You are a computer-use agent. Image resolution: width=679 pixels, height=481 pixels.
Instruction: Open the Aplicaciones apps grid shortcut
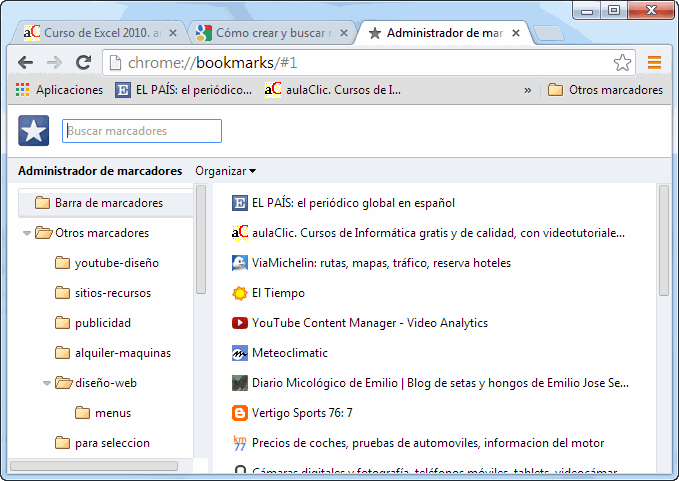[59, 90]
